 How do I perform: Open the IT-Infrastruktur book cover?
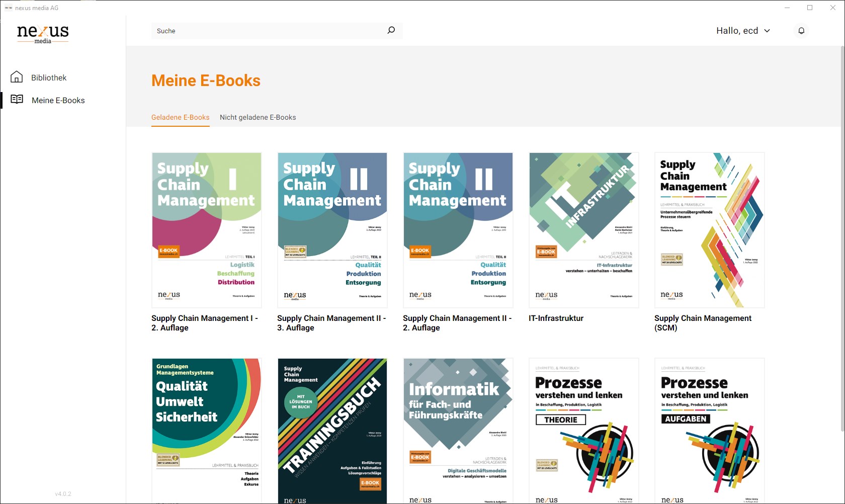click(584, 230)
